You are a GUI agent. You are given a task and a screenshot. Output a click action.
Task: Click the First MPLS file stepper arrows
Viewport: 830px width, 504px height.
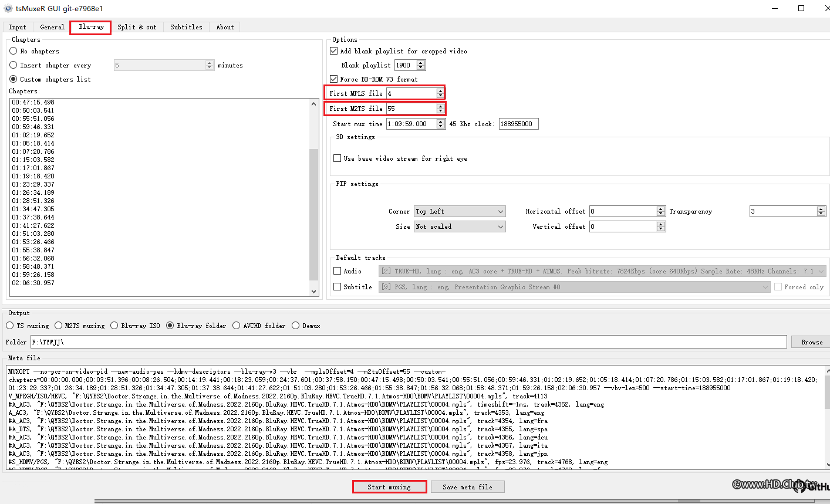click(440, 93)
